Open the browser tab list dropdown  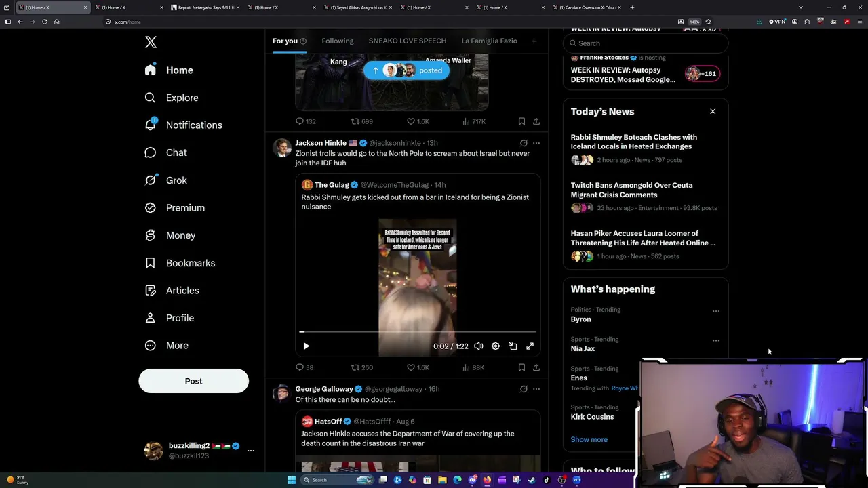click(x=801, y=7)
